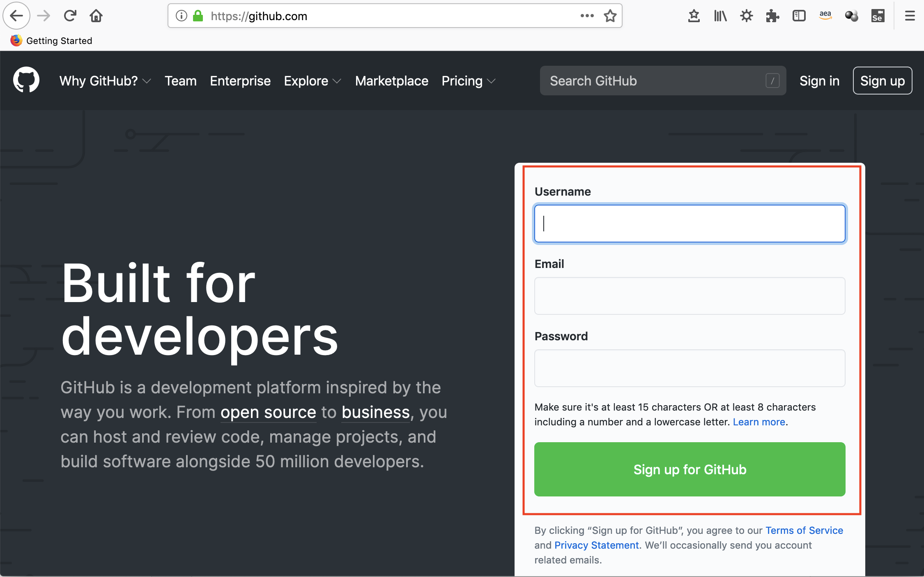Click the two-spheres extension icon
924x577 pixels.
[851, 16]
